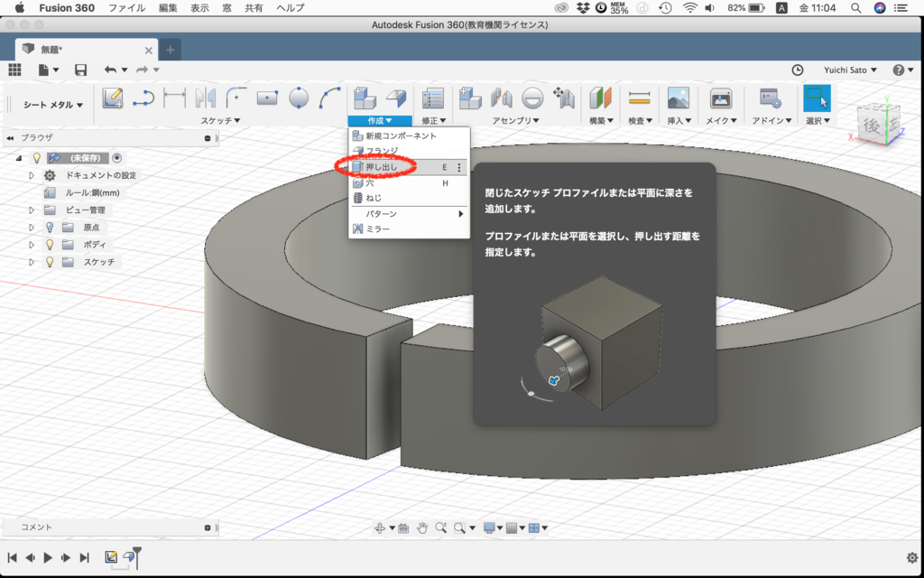Select the Arc sketch tool
The image size is (924, 578).
(x=329, y=98)
